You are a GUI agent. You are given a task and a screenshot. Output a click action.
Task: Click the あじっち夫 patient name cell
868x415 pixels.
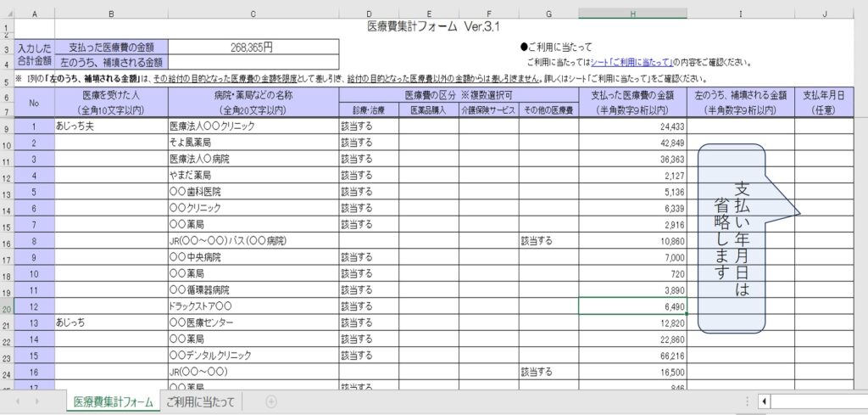pyautogui.click(x=112, y=126)
